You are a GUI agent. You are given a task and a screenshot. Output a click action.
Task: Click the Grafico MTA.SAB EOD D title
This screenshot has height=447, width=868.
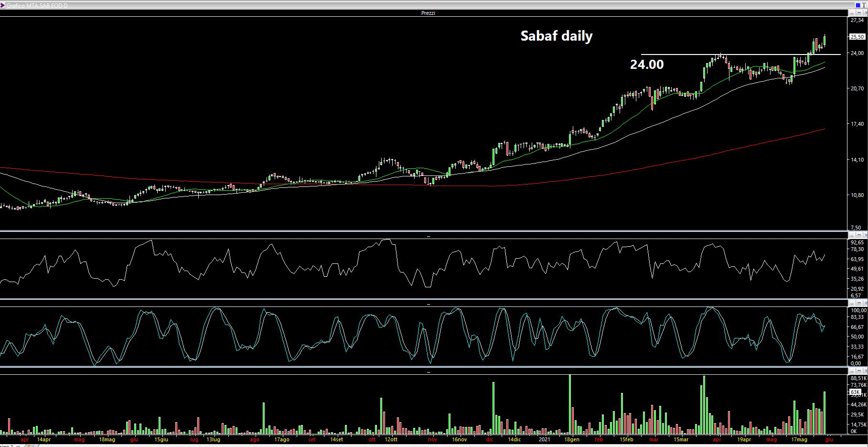click(37, 5)
